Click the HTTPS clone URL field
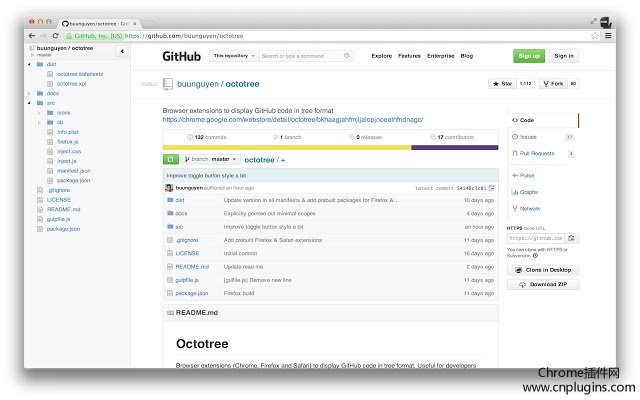The width and height of the screenshot is (640, 400). (x=536, y=238)
